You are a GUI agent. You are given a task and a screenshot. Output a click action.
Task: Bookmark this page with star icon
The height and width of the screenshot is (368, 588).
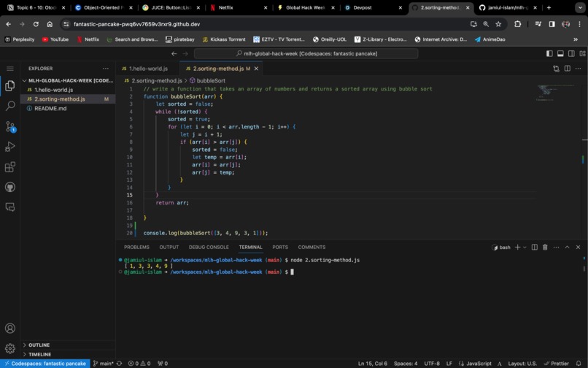(498, 24)
